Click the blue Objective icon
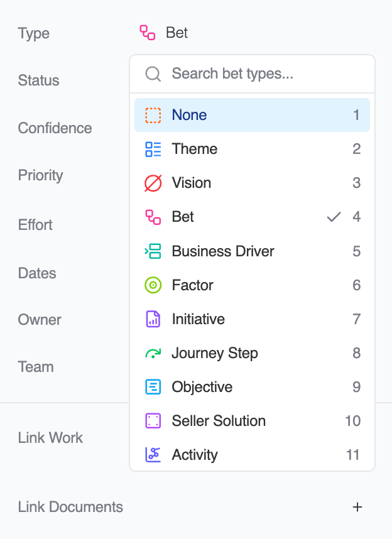 click(x=153, y=387)
